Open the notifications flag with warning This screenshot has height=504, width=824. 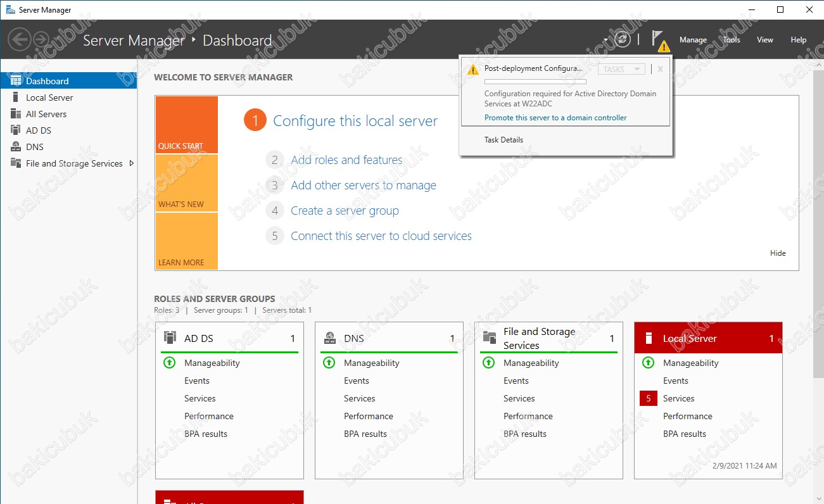tap(660, 41)
